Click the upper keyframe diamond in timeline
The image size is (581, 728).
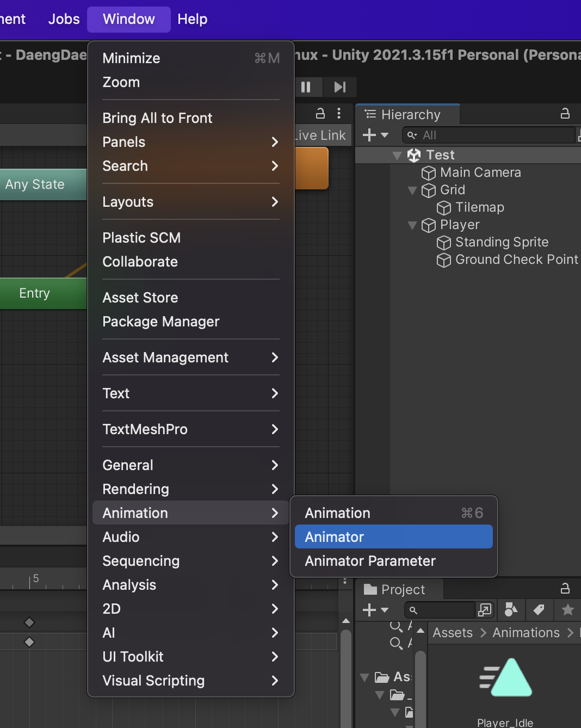[x=29, y=622]
